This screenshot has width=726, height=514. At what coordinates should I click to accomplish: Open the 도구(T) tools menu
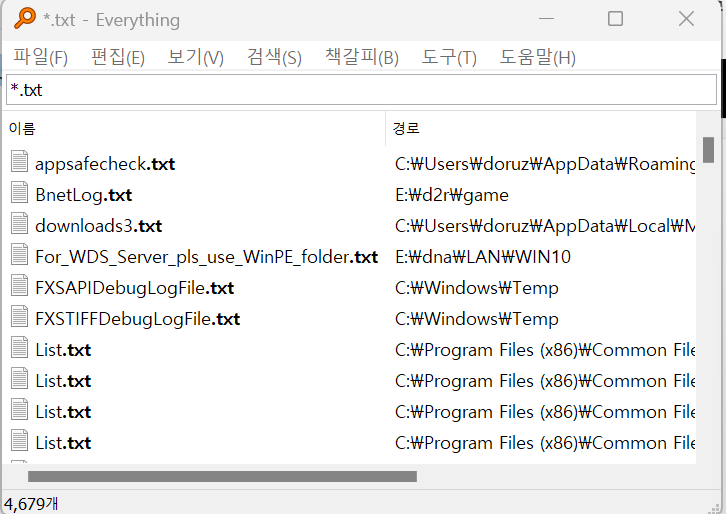(x=449, y=57)
